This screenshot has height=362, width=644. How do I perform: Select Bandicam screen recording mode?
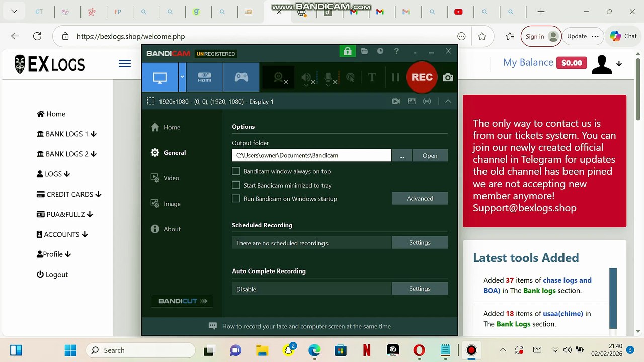(x=159, y=77)
